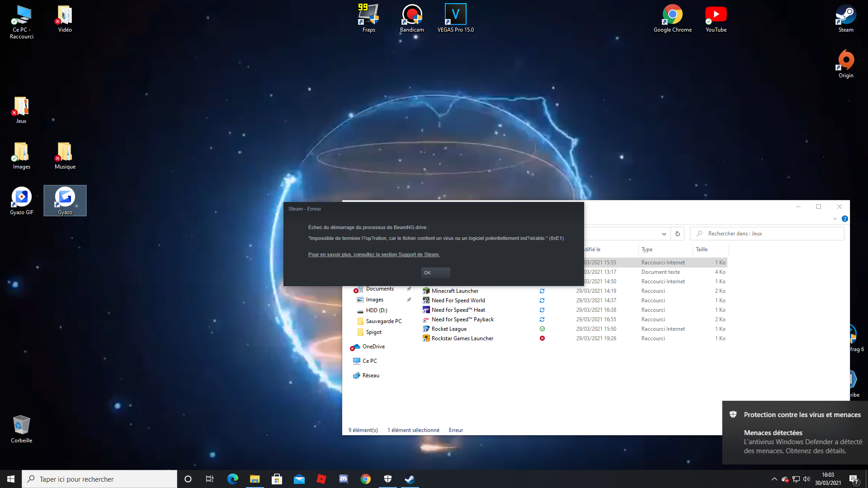Open the Explorer help icon
Image resolution: width=868 pixels, height=488 pixels.
(x=845, y=219)
